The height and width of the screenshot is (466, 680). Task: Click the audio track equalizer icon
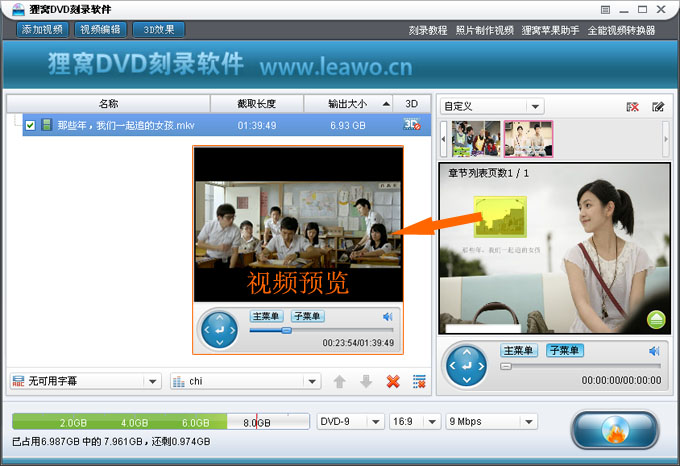tap(179, 381)
